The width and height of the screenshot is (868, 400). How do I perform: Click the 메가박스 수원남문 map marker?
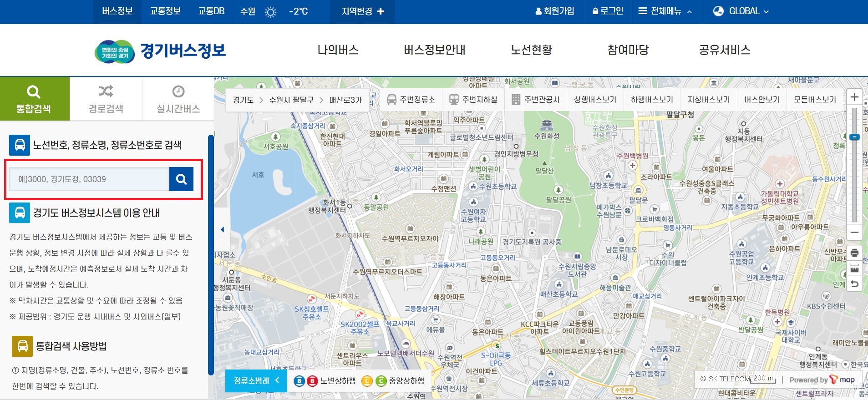click(x=628, y=211)
